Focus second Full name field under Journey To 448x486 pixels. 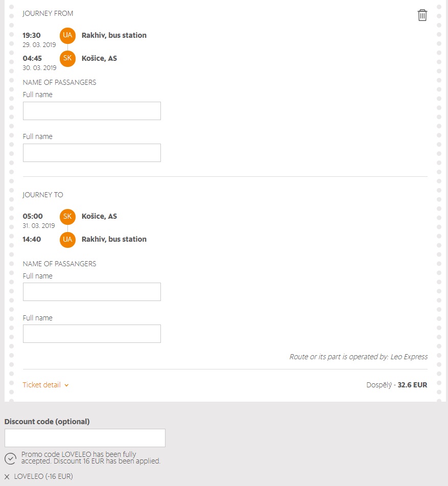92,334
